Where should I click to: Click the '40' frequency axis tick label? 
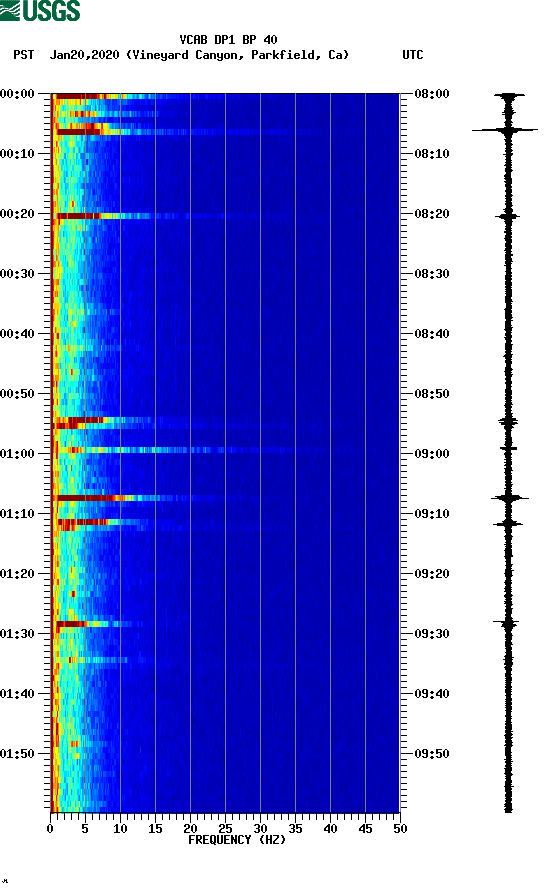330,829
